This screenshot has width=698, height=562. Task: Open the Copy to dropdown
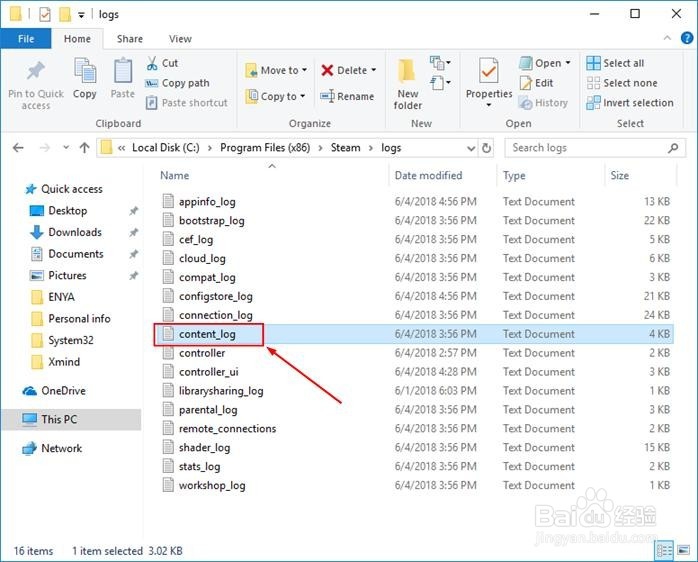click(x=275, y=96)
